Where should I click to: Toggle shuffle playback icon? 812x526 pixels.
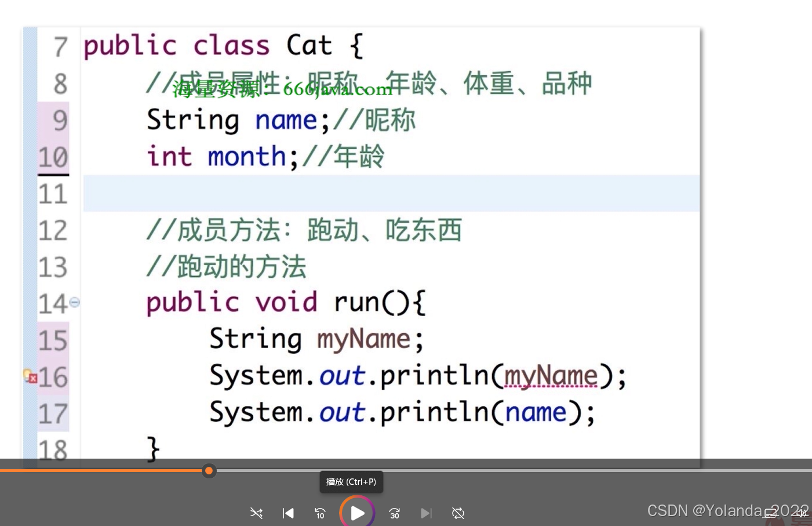[256, 513]
